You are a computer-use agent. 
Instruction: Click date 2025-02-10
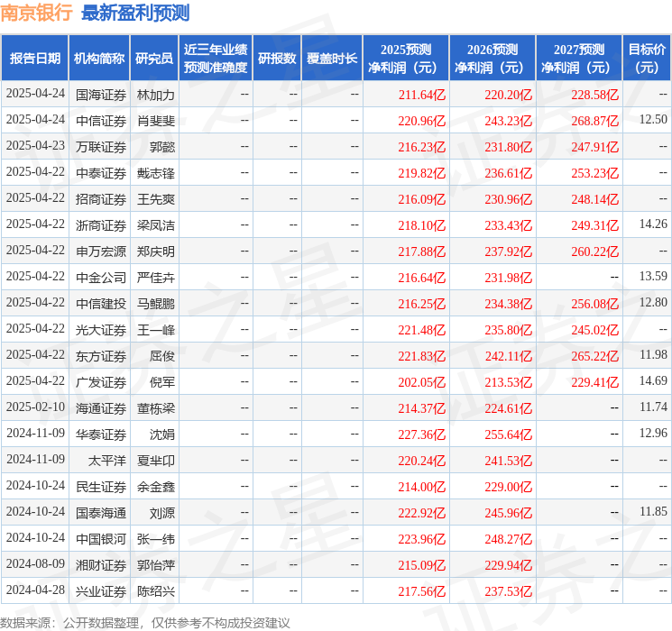(35, 407)
